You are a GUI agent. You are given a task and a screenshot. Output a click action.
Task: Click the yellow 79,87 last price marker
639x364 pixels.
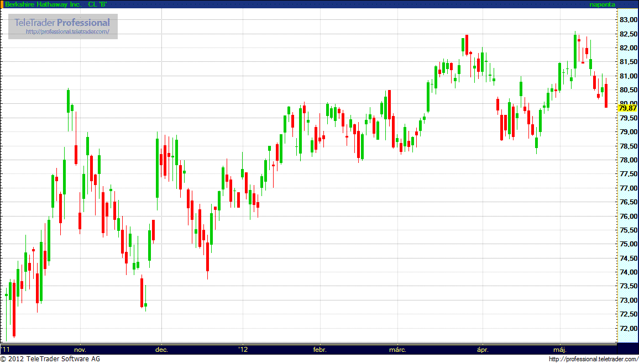click(x=627, y=108)
